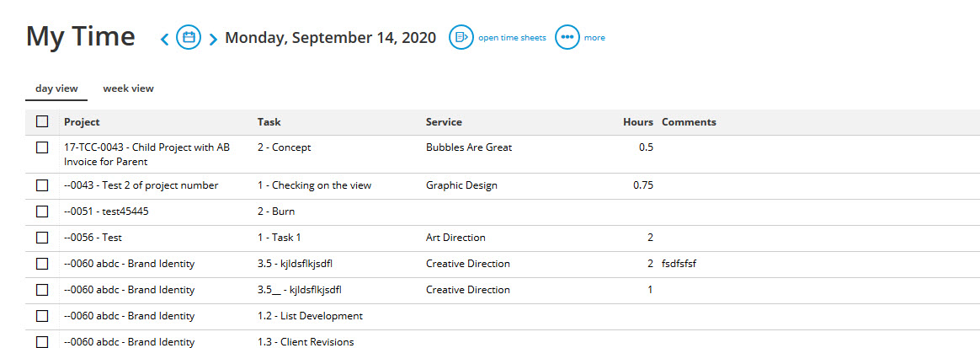980x348 pixels.
Task: Click the 'more' link text
Action: [x=594, y=38]
